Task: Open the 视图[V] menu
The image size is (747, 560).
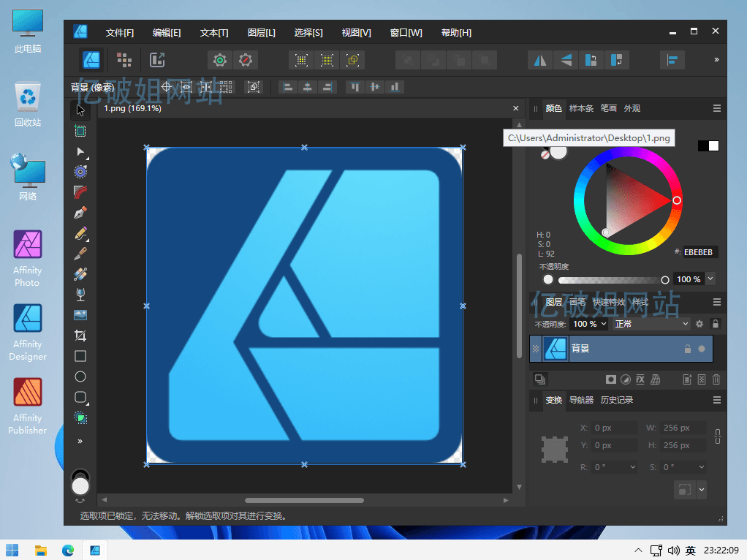Action: [357, 32]
